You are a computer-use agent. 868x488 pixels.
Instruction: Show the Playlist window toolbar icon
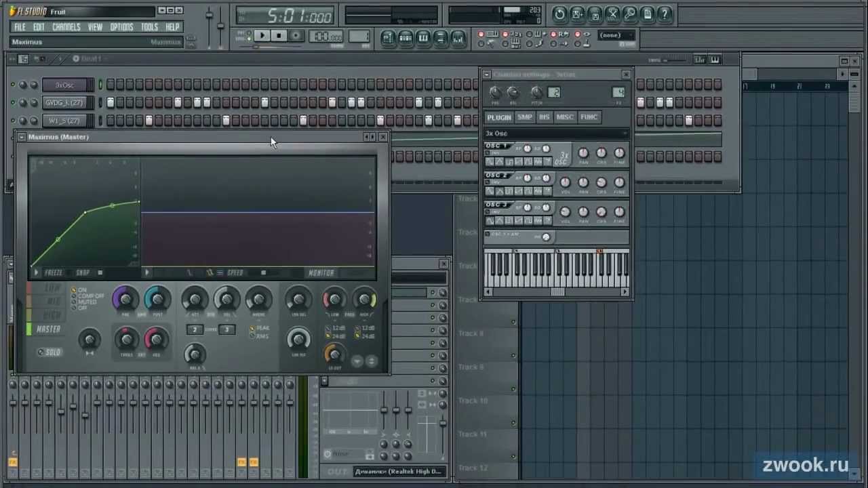(x=389, y=38)
